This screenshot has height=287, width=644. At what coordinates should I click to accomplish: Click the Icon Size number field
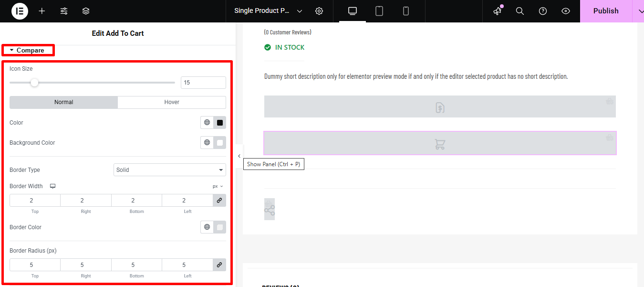tap(203, 83)
